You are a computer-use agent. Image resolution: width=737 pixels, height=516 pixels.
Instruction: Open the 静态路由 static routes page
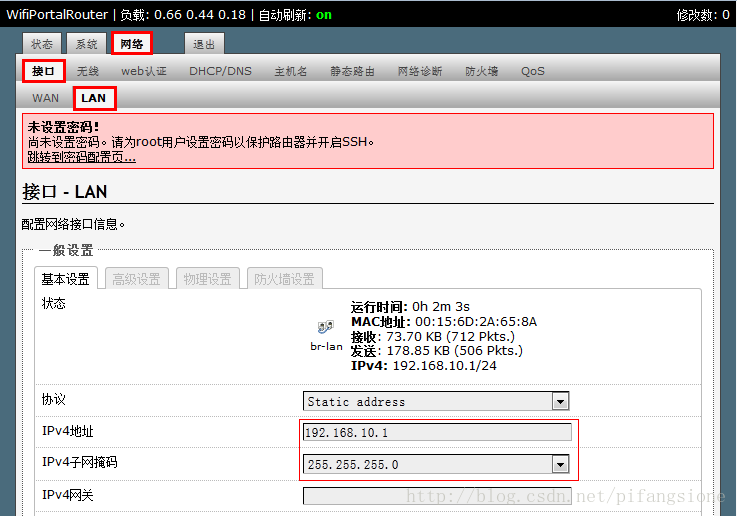(353, 71)
